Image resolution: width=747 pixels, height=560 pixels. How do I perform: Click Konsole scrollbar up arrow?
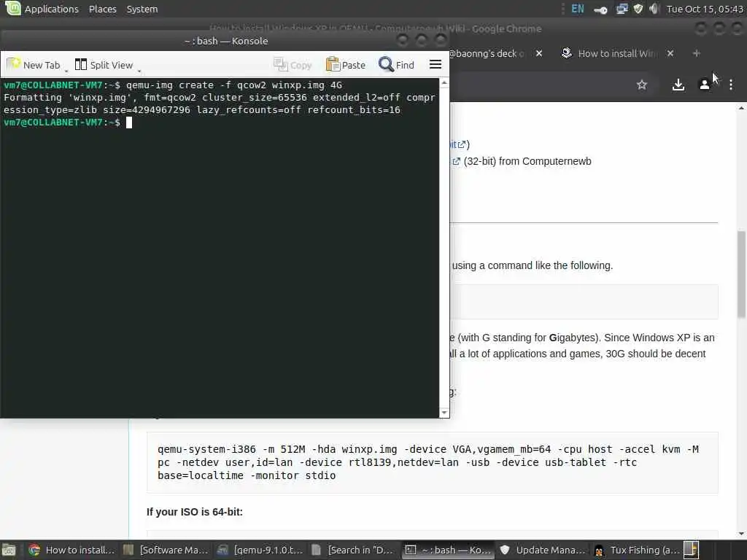tap(444, 83)
